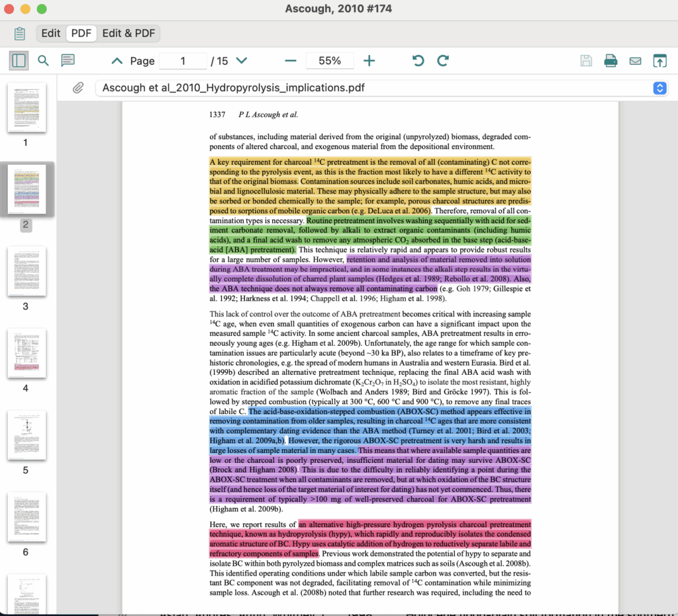Minimize the window with yellow button
The image size is (678, 616).
(x=26, y=9)
